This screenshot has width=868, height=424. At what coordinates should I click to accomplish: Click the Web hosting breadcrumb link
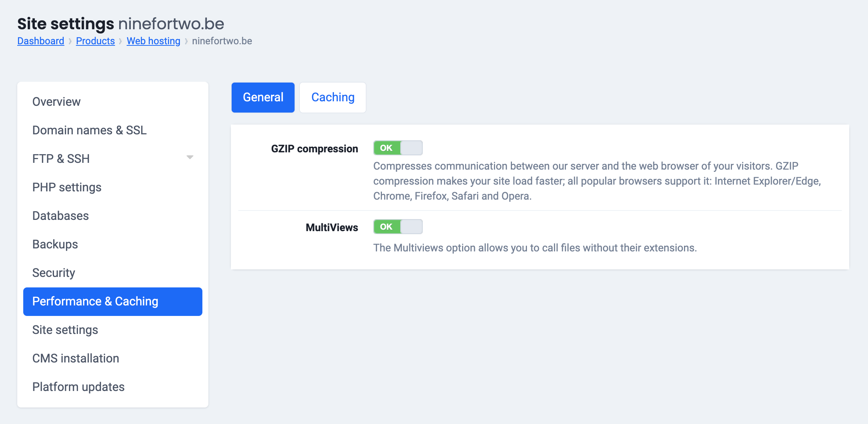tap(153, 41)
